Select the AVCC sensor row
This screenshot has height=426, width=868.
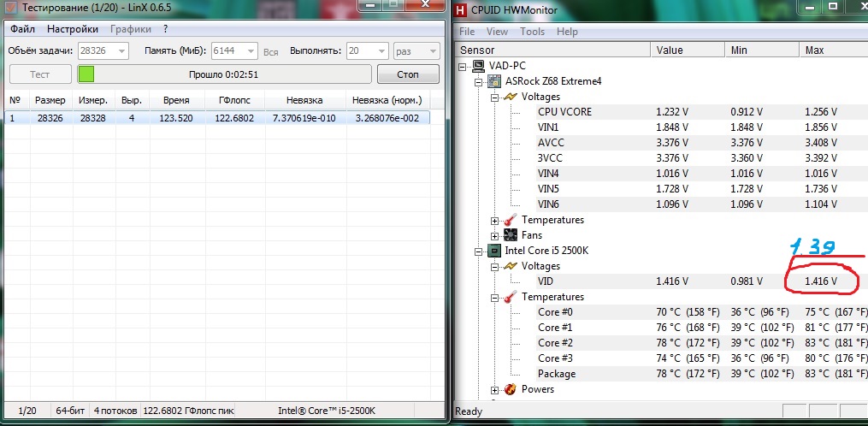[702, 143]
